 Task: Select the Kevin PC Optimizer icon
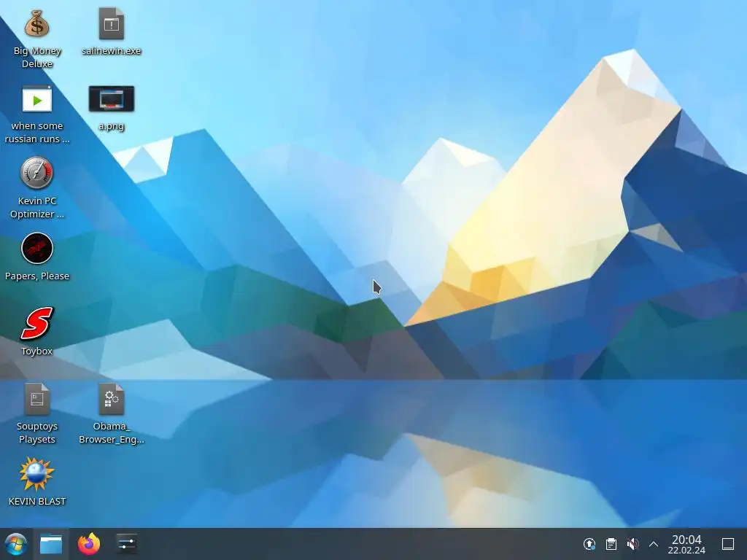point(37,173)
